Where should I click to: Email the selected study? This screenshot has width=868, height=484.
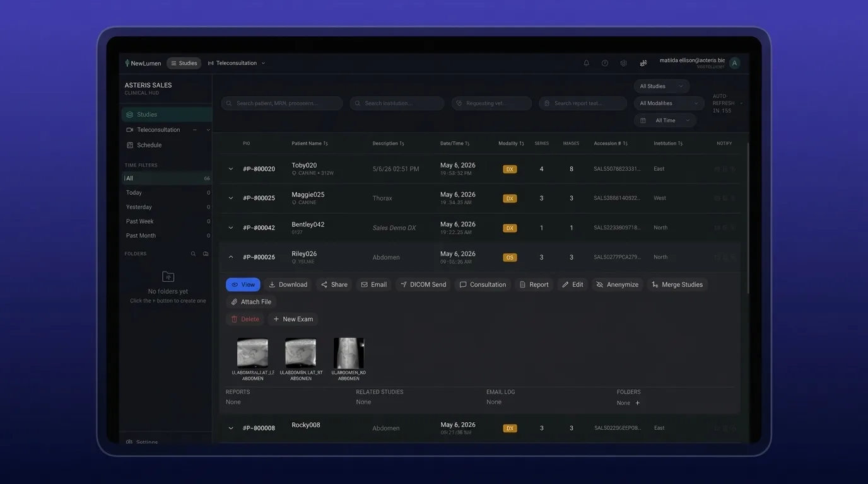click(x=373, y=285)
